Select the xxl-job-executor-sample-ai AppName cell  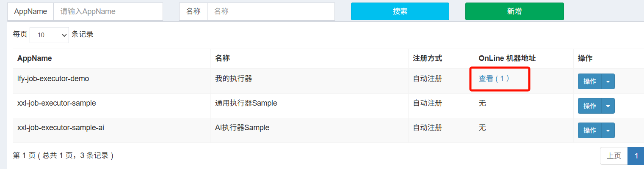61,128
